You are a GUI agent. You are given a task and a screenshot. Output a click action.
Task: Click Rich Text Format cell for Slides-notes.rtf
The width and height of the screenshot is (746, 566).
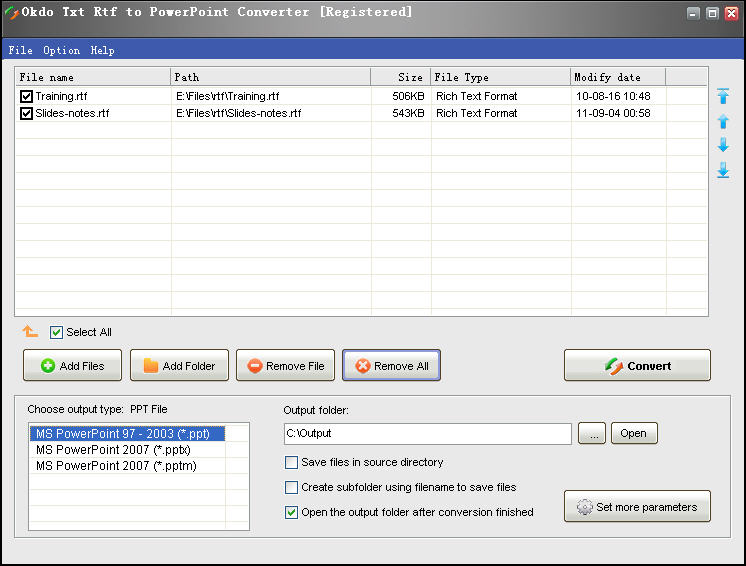pos(477,114)
